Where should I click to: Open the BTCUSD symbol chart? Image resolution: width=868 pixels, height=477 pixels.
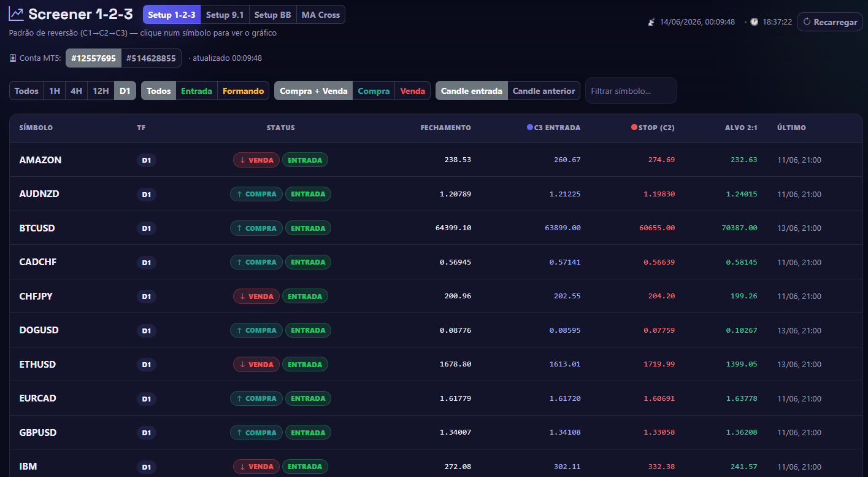click(x=37, y=228)
